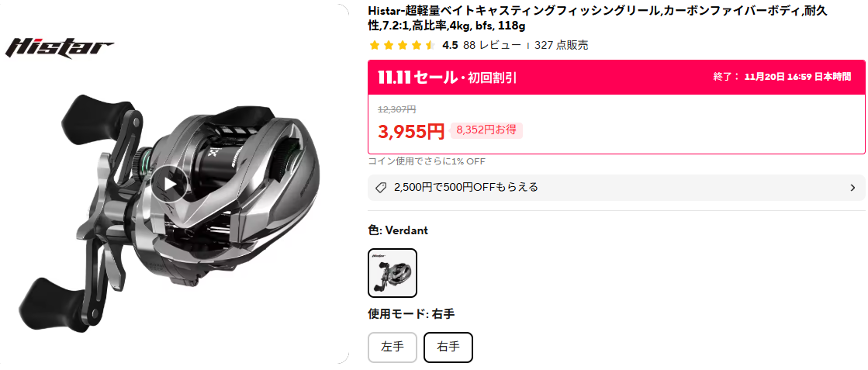The width and height of the screenshot is (868, 370).
Task: Click the 3,955円 sale price
Action: click(x=411, y=131)
